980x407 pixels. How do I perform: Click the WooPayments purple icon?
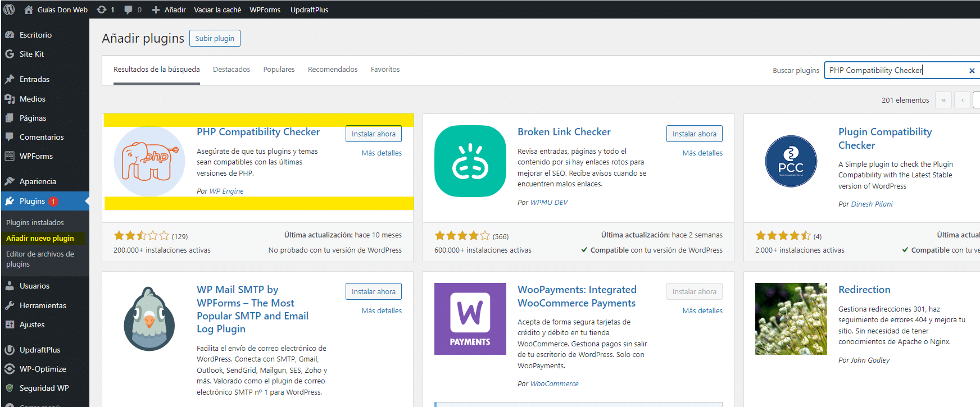[x=470, y=319]
